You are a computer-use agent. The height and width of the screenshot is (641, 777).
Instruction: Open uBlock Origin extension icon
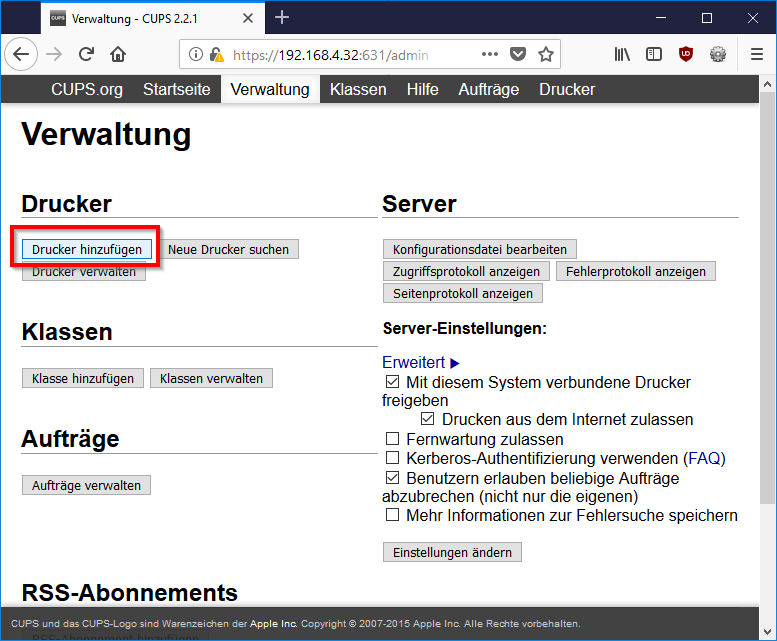(x=686, y=54)
